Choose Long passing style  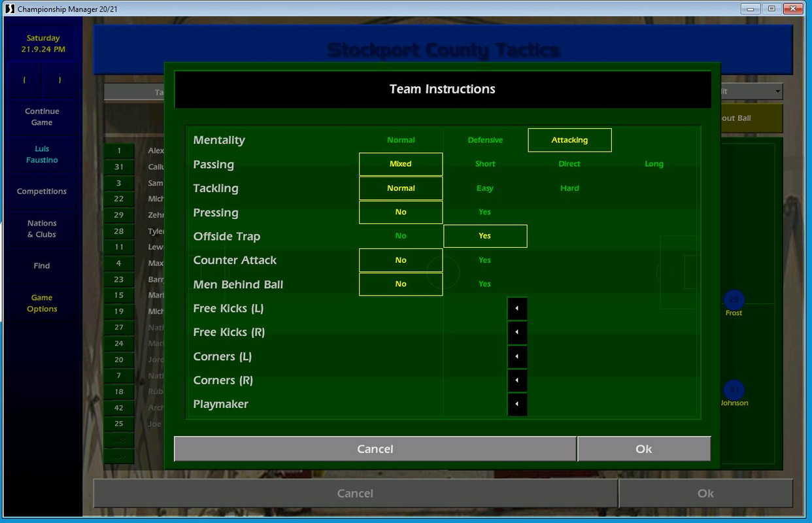coord(654,164)
